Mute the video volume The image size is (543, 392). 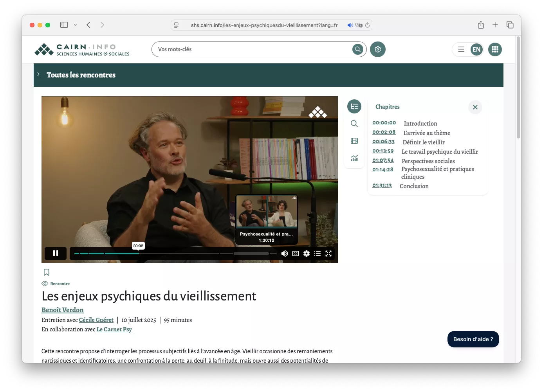click(285, 254)
